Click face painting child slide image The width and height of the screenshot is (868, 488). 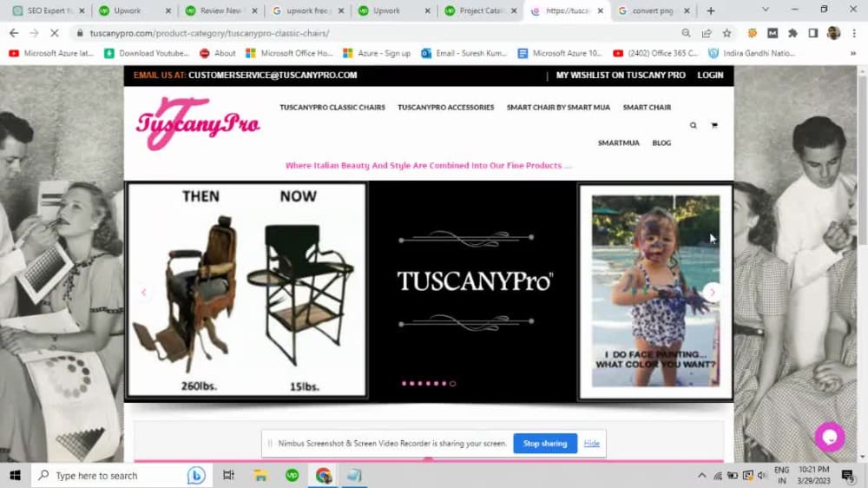(655, 292)
